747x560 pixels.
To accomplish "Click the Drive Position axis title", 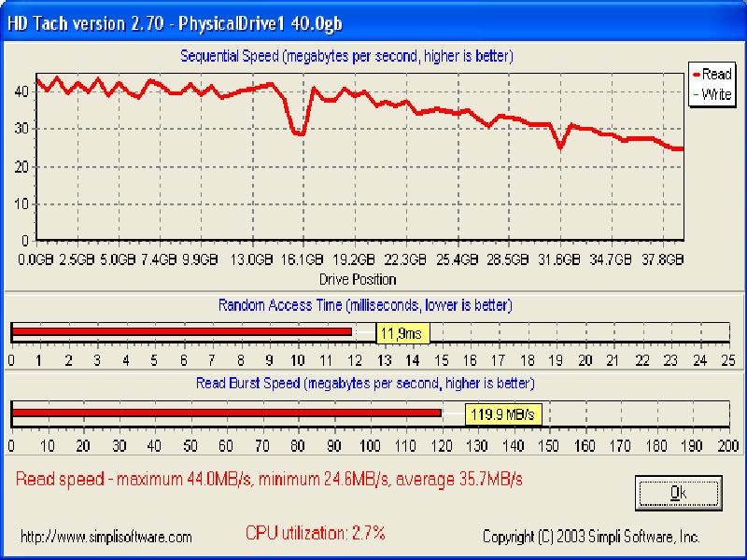I will (x=358, y=279).
